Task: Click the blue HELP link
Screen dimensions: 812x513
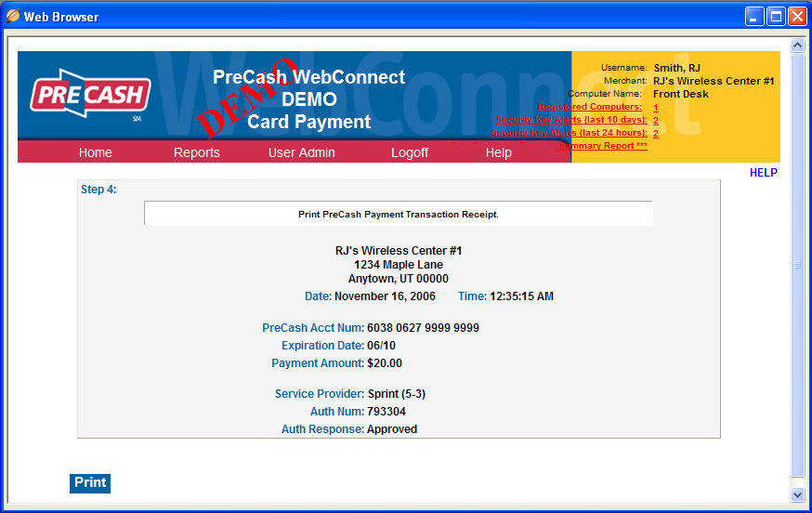Action: 764,173
